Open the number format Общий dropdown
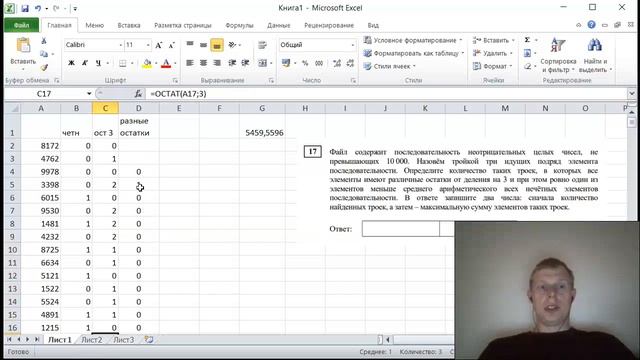 point(353,45)
